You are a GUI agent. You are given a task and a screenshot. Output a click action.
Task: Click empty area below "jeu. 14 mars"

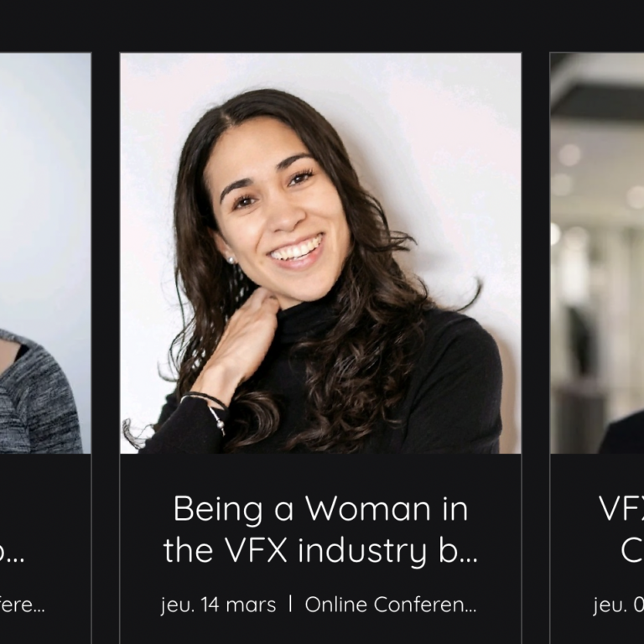pos(218,631)
